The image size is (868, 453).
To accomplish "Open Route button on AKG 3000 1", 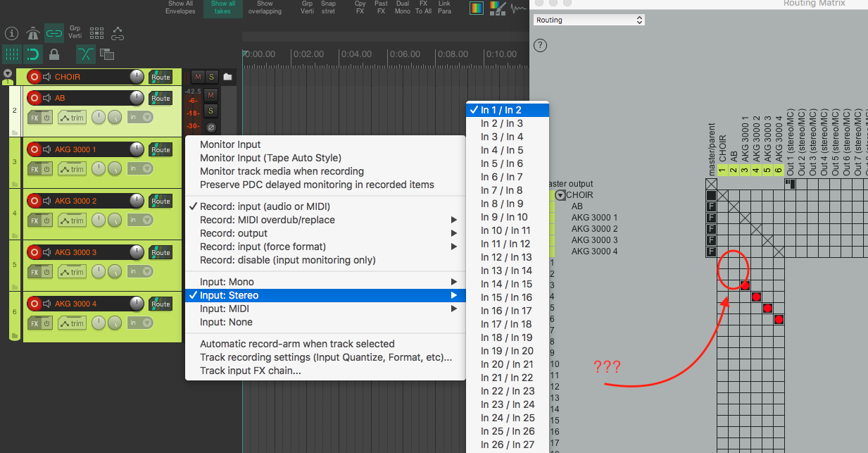I will (x=161, y=149).
